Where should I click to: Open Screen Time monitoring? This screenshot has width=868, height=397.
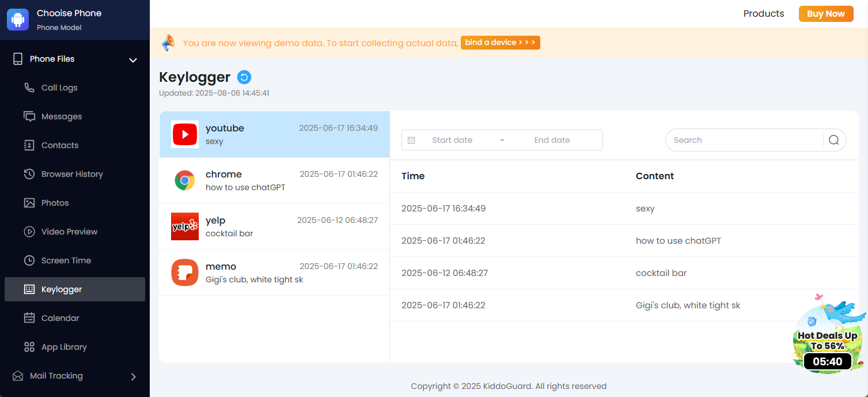coord(29,260)
